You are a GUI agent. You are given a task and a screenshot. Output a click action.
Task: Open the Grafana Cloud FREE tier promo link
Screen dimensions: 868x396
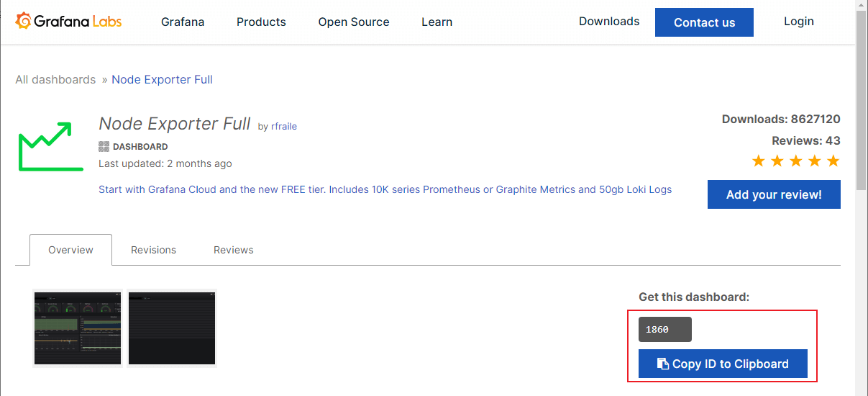coord(385,189)
